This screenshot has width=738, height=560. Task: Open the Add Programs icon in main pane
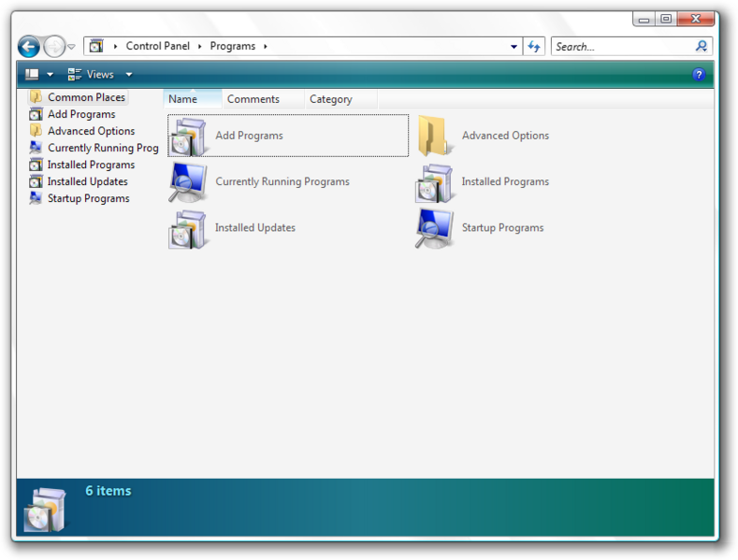(189, 136)
